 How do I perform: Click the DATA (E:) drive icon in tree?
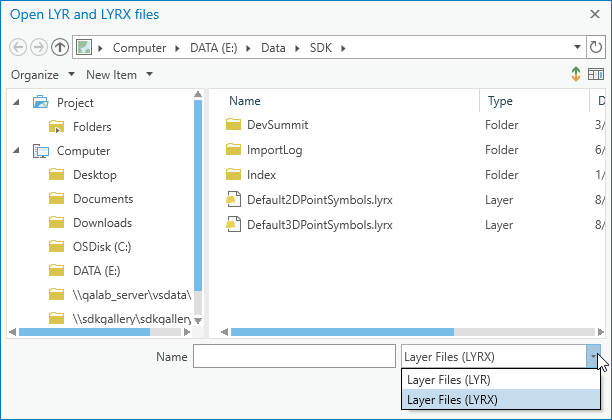(57, 271)
